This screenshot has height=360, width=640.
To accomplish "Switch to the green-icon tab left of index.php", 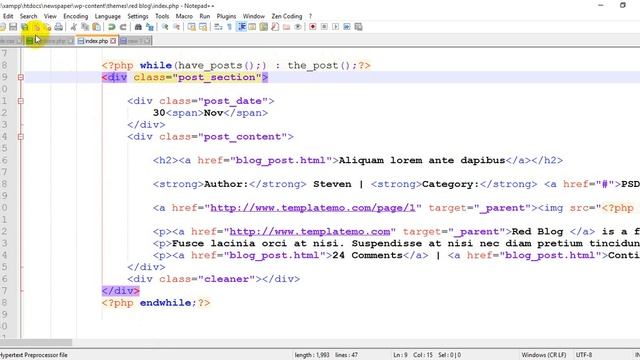I will coord(50,41).
